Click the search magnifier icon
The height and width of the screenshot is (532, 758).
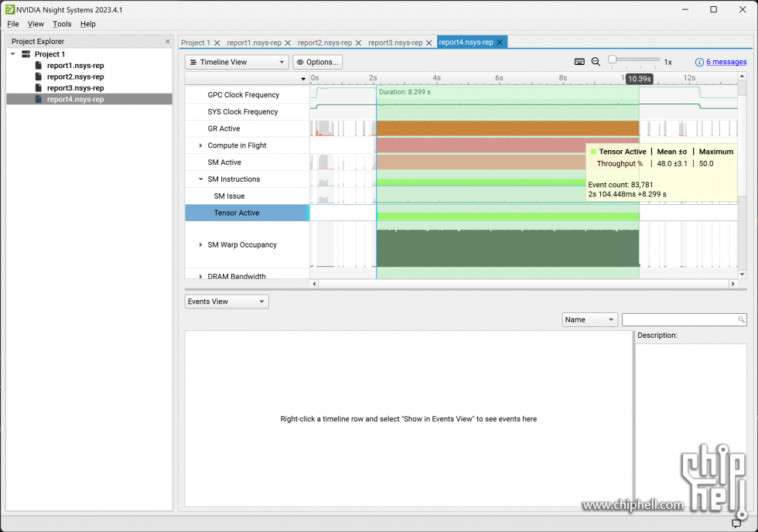coord(741,319)
